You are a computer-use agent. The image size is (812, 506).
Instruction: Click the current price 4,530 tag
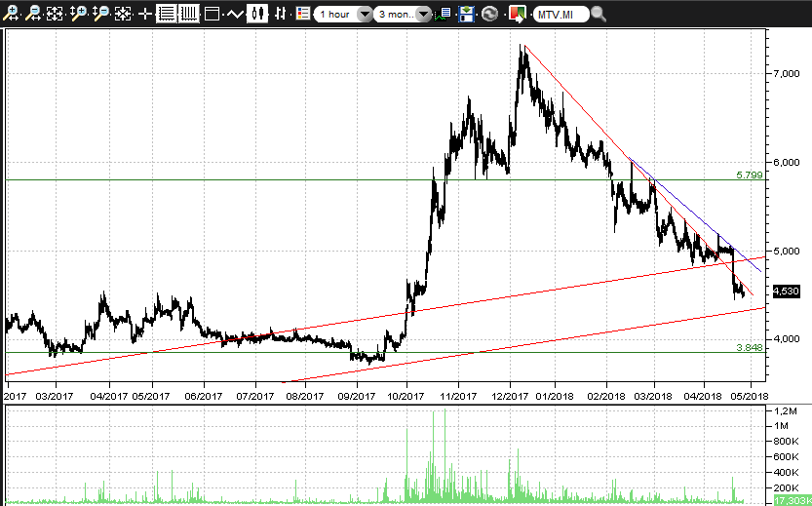(786, 292)
